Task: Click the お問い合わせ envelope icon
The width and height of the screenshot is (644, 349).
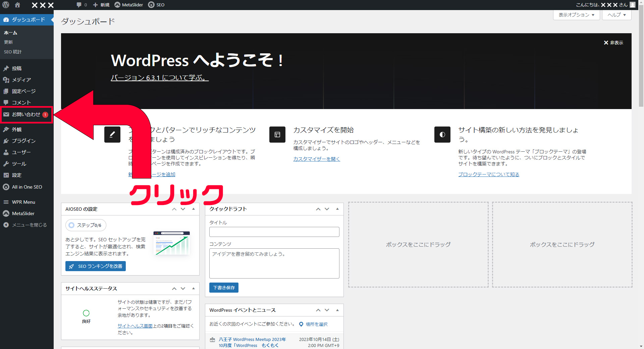Action: [6, 114]
